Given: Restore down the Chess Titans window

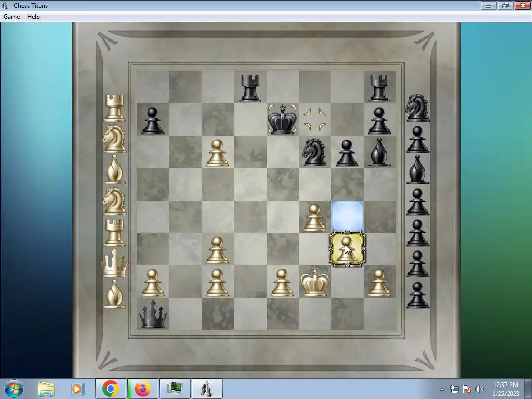Looking at the screenshot, I should pos(506,5).
